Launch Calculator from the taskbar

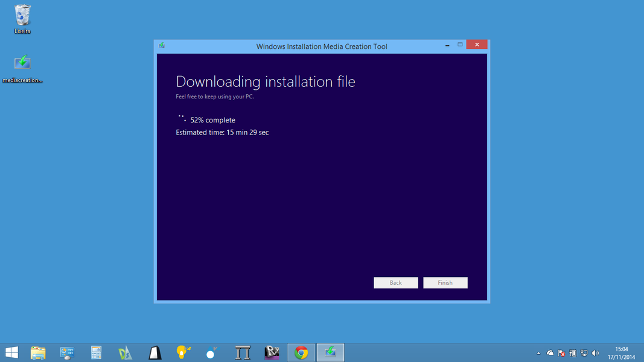[96, 353]
